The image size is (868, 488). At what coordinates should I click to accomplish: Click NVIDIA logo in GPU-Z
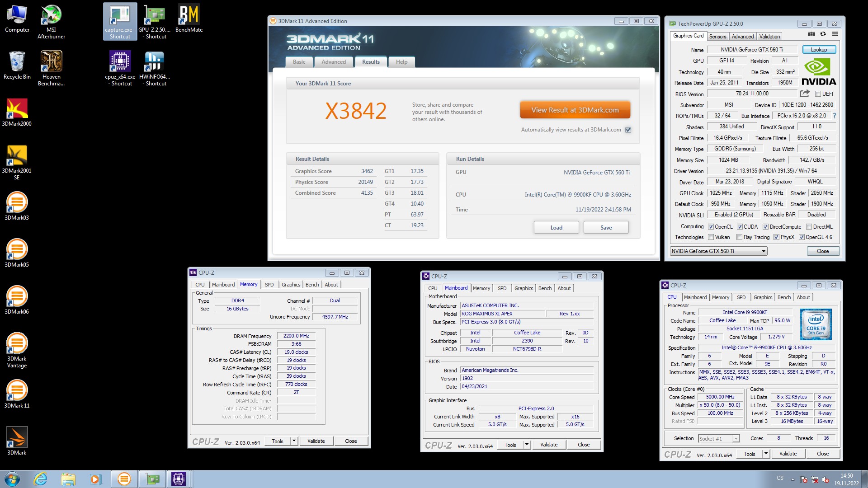[x=819, y=72]
